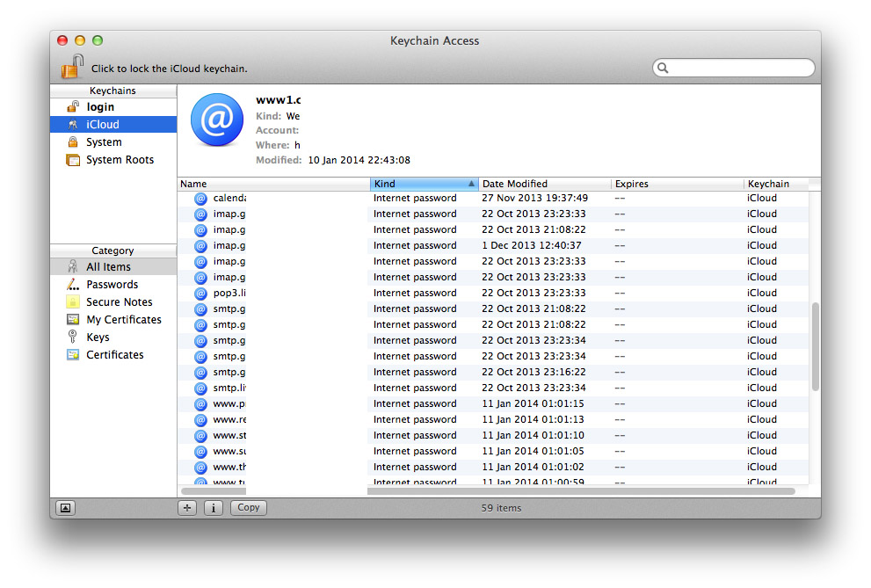Click the vertical scrollbar thumb

pyautogui.click(x=815, y=346)
